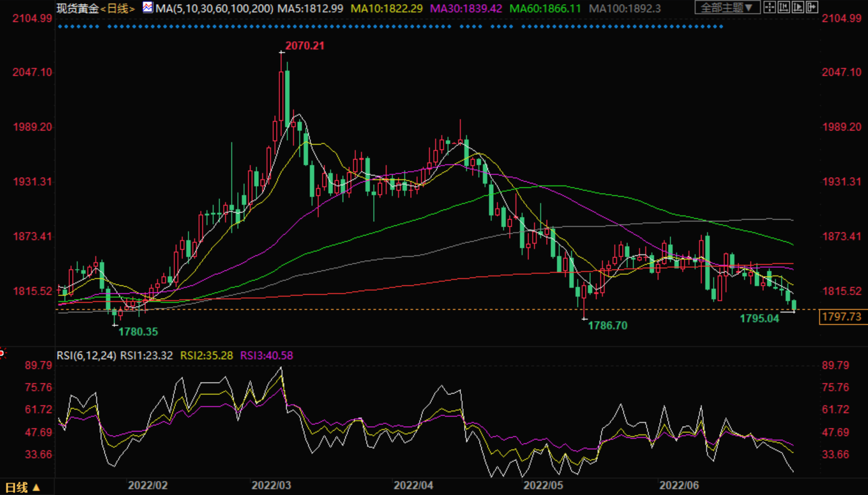Click the chart playback icon
This screenshot has width=868, height=495.
click(798, 8)
